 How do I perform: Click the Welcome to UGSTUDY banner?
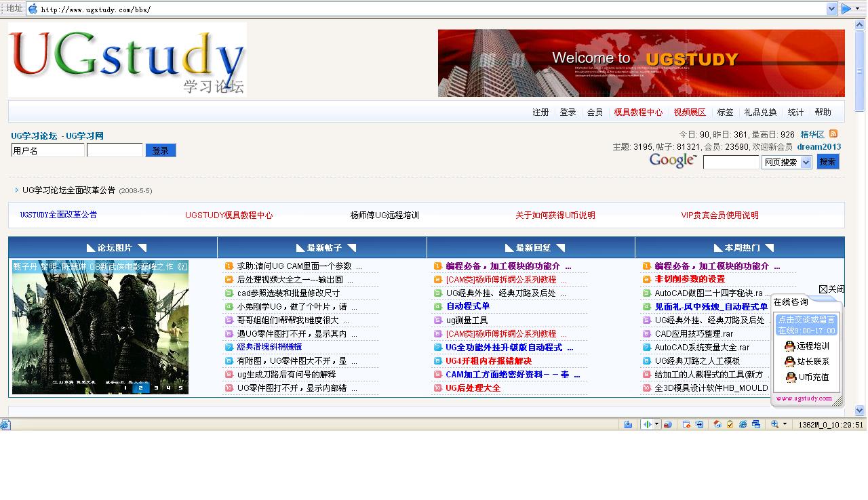(x=642, y=63)
